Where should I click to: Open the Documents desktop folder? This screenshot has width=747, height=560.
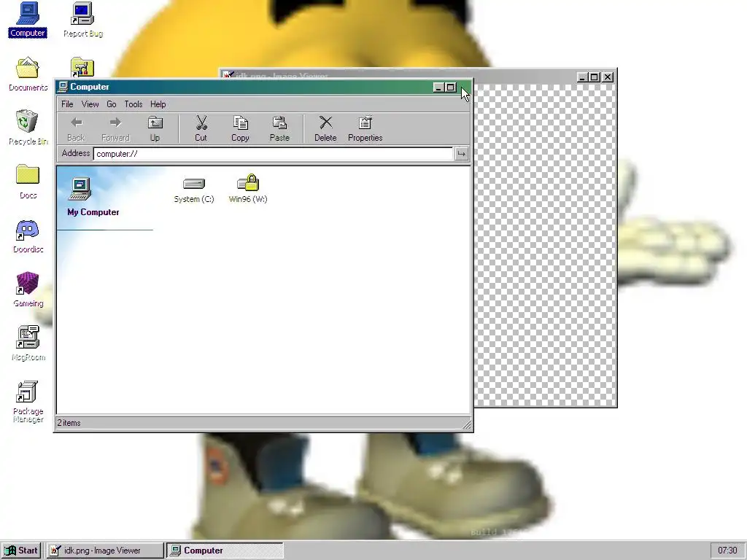[x=28, y=74]
